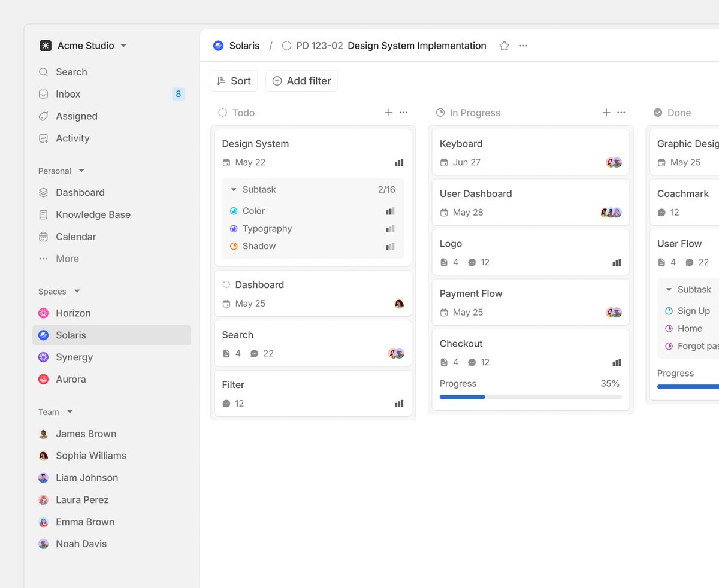
Task: Collapse the Subtask list in the Design System card
Action: 234,190
